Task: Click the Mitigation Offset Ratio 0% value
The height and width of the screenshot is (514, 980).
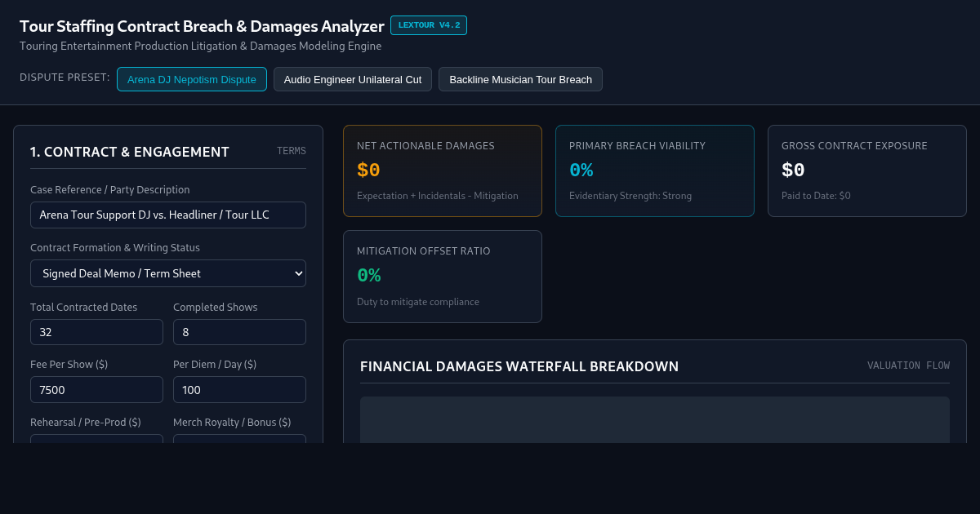Action: point(368,276)
